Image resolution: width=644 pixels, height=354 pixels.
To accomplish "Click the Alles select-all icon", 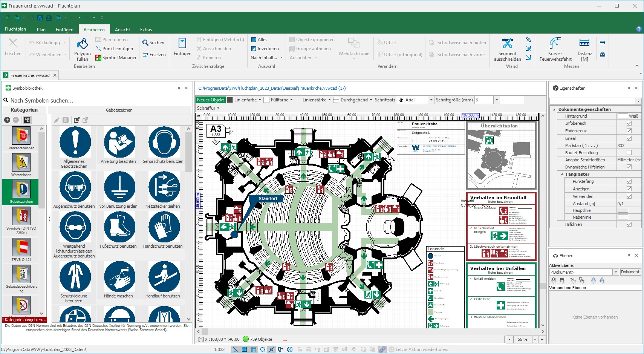I will coord(254,40).
